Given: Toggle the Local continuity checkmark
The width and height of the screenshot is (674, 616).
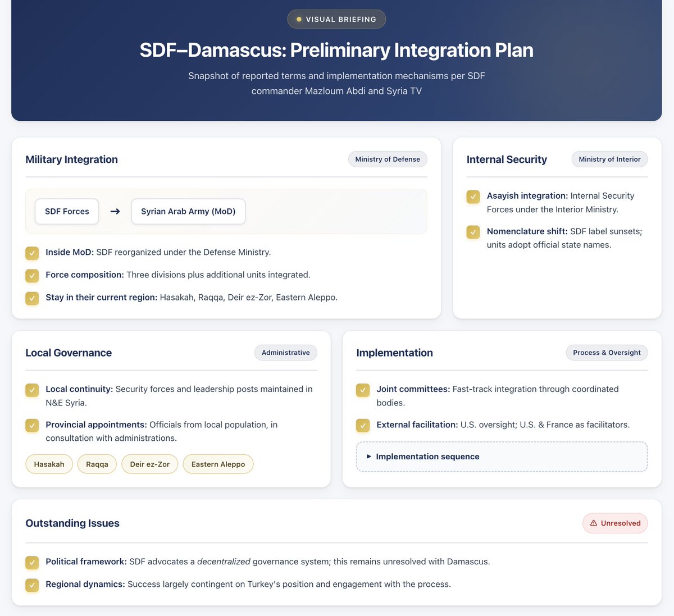Looking at the screenshot, I should click(33, 390).
